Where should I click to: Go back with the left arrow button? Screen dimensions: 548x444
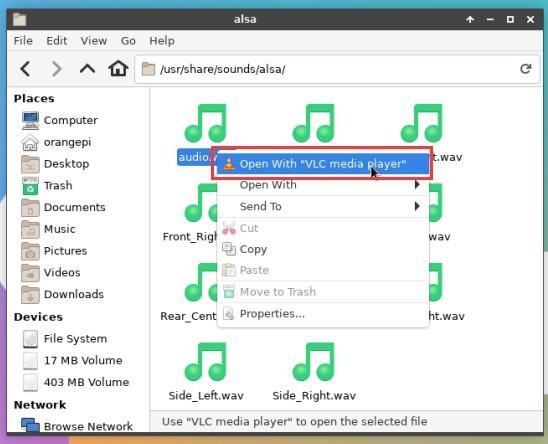[26, 69]
